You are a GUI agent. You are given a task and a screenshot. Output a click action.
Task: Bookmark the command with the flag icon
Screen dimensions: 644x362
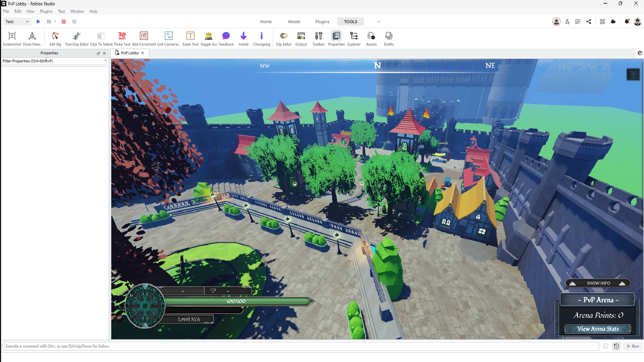click(x=605, y=346)
